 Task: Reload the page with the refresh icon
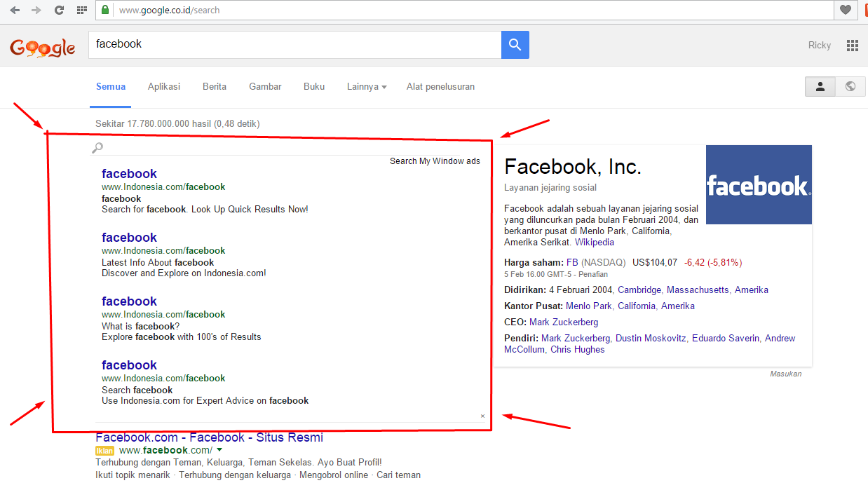[59, 10]
